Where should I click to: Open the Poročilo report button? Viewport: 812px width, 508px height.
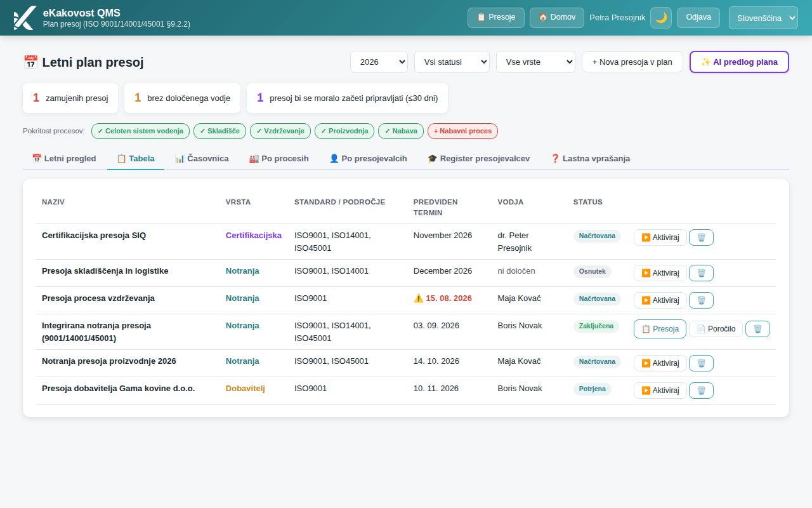point(716,329)
